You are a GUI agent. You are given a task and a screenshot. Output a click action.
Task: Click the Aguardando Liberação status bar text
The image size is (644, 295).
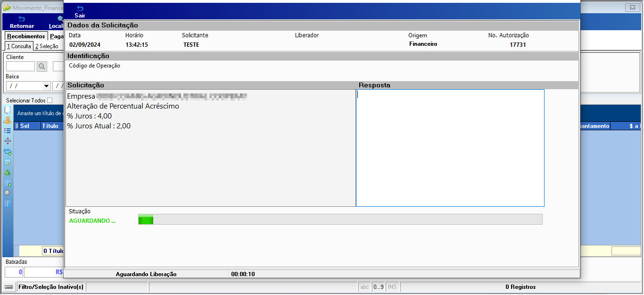pyautogui.click(x=146, y=274)
